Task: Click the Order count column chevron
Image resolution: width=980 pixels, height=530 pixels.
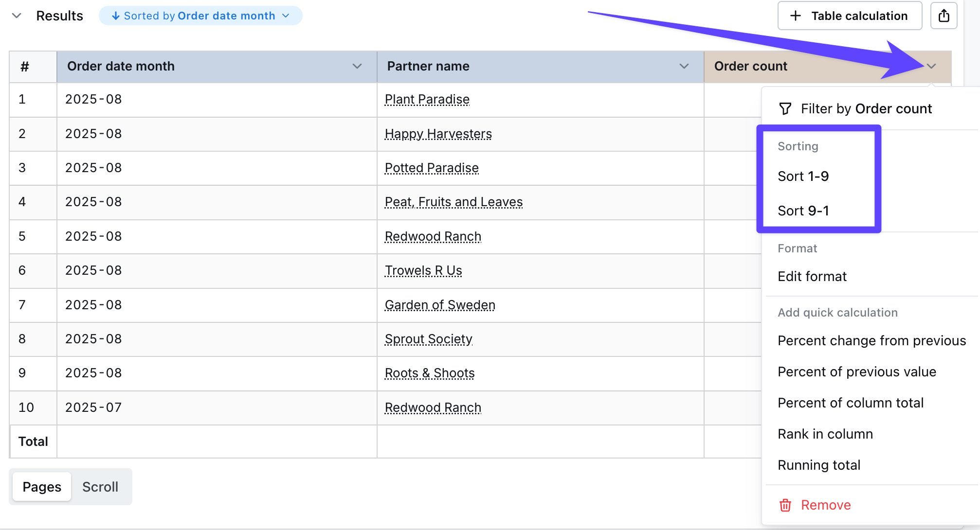Action: pos(931,66)
